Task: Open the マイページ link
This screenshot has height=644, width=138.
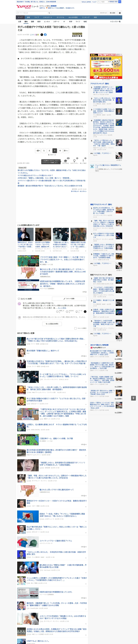Action: coord(103,13)
